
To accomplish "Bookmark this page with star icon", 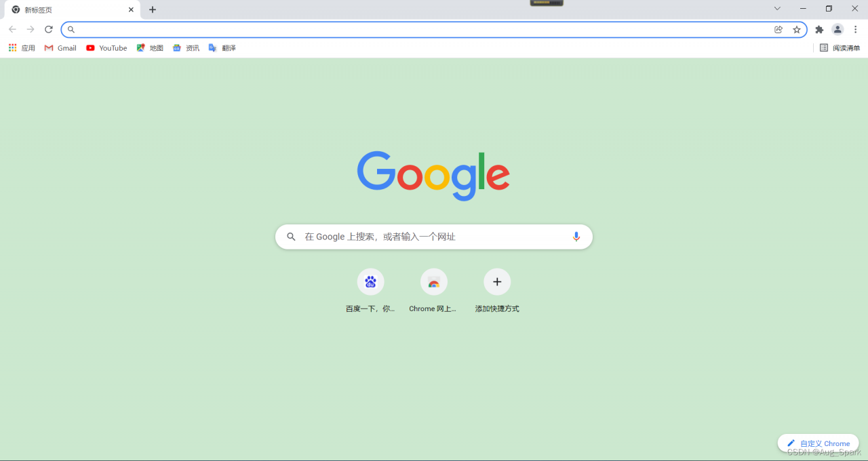I will click(x=797, y=29).
